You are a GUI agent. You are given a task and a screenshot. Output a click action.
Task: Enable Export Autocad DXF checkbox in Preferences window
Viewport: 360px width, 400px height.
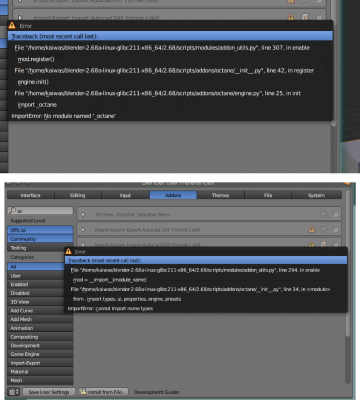pos(335,230)
